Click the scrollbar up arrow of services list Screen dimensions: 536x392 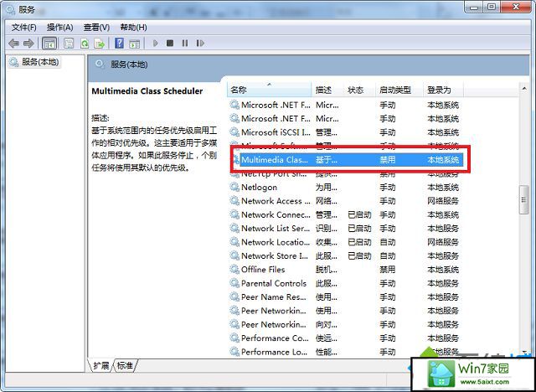pos(524,89)
